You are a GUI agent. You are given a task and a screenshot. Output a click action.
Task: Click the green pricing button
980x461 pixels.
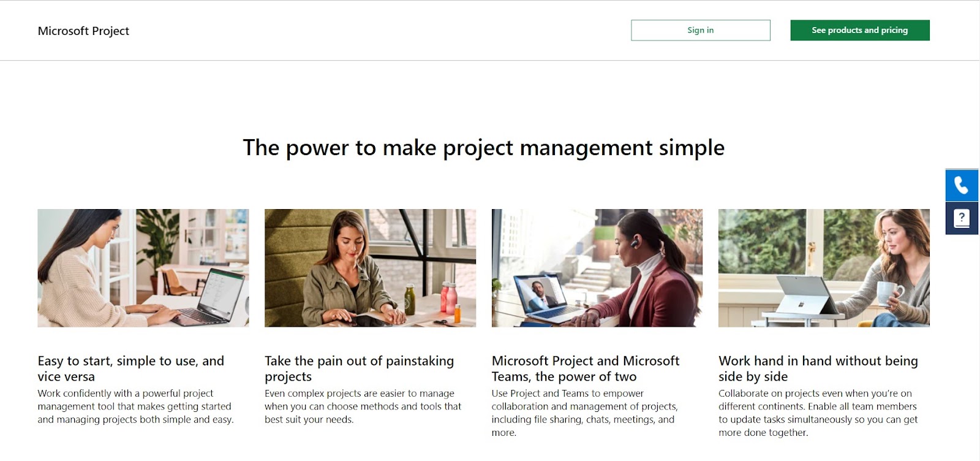[x=859, y=30]
